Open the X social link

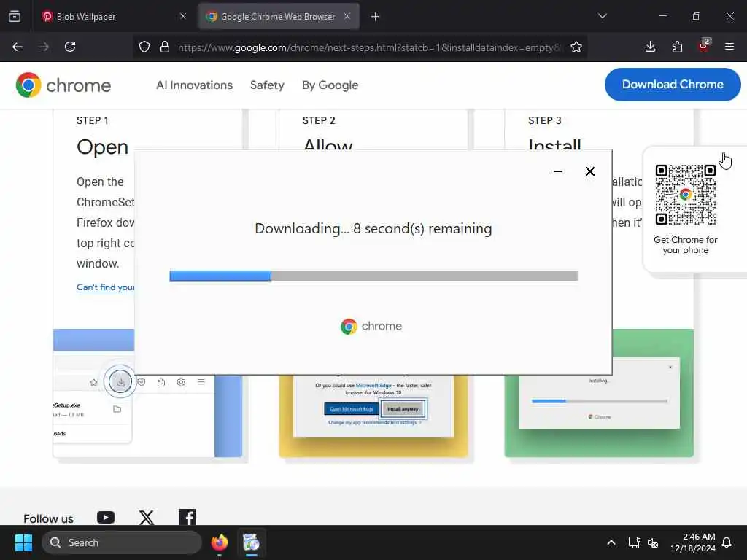(x=147, y=517)
